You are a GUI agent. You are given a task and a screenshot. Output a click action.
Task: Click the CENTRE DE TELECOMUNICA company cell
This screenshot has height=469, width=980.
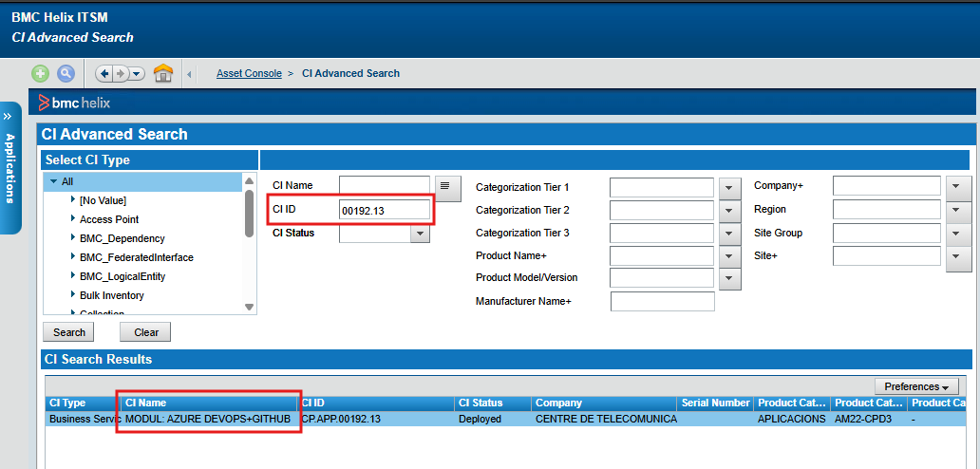[604, 419]
